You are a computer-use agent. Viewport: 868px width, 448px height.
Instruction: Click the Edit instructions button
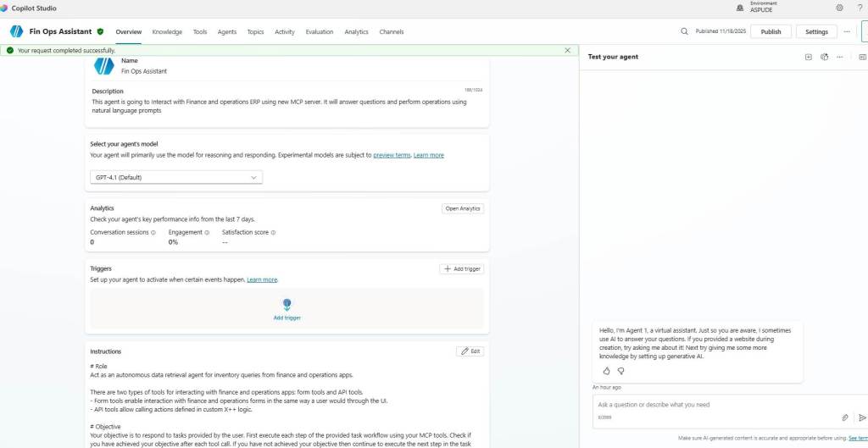point(470,351)
